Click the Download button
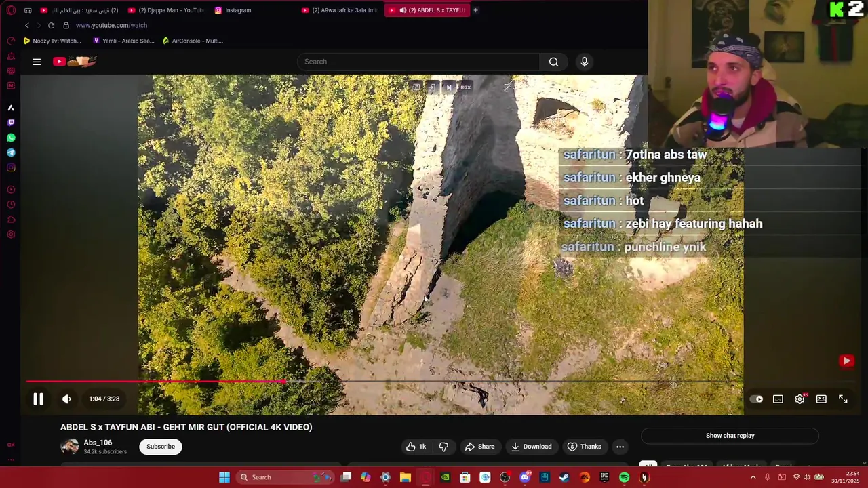868x488 pixels. pos(531,447)
